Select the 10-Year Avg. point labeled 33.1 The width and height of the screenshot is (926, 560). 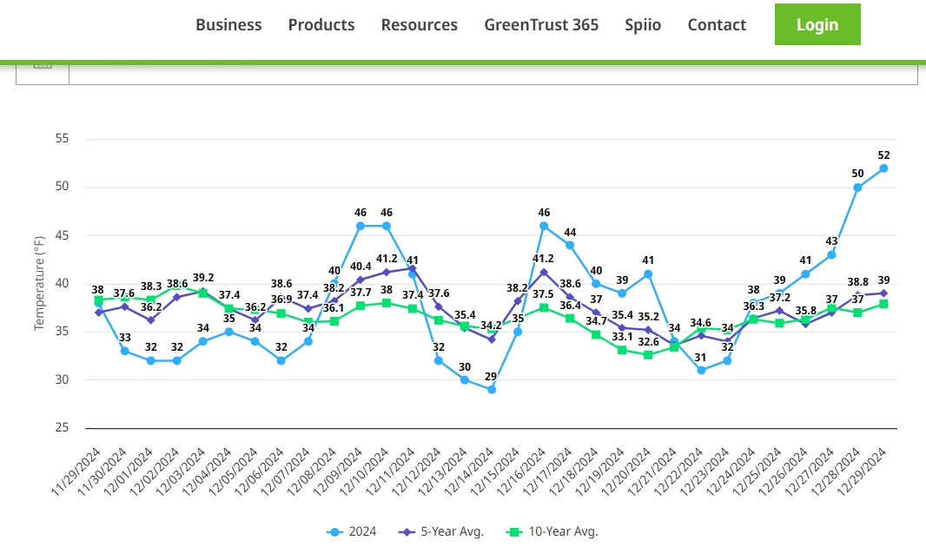coord(622,350)
